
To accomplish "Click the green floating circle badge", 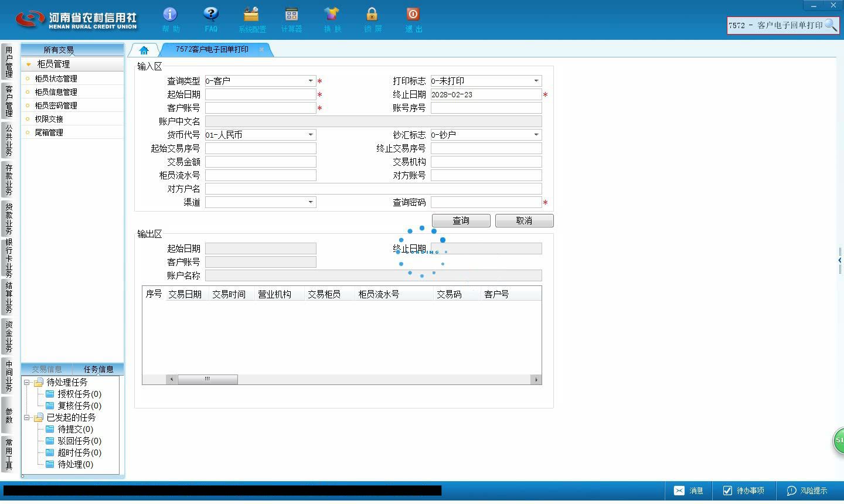I will click(x=839, y=441).
